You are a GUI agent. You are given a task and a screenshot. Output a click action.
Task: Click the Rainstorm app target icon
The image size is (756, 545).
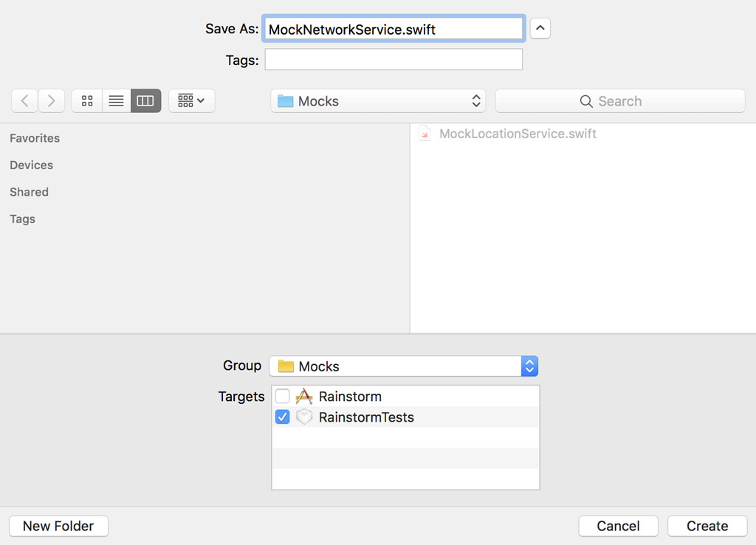pos(303,396)
